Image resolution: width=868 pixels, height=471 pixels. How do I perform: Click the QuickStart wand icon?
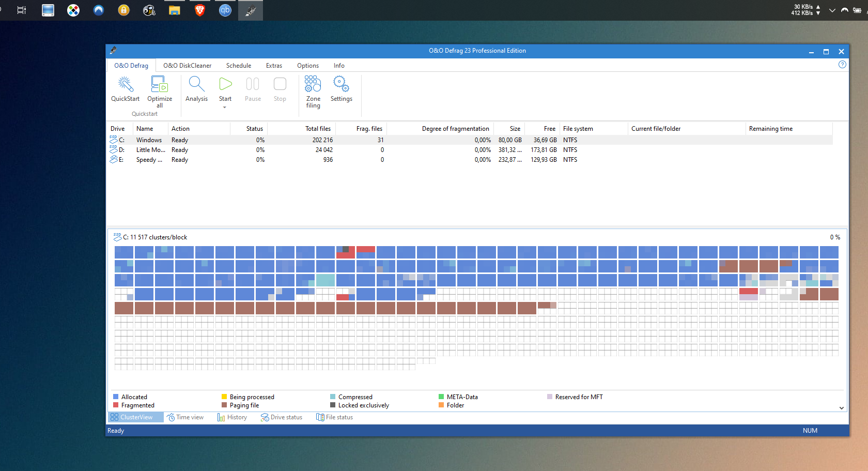[x=125, y=84]
